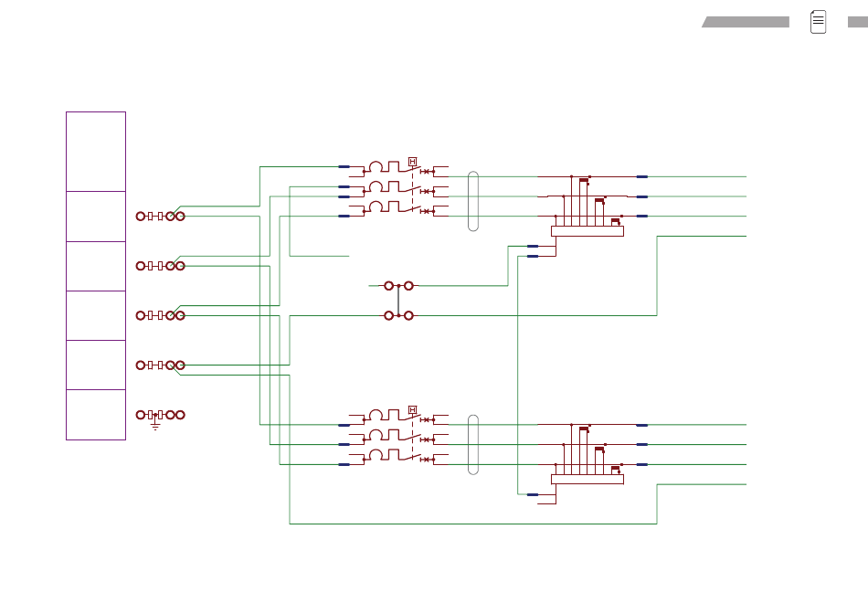Select the ground symbol under the bottom terminal strip
The height and width of the screenshot is (614, 868).
pyautogui.click(x=155, y=425)
